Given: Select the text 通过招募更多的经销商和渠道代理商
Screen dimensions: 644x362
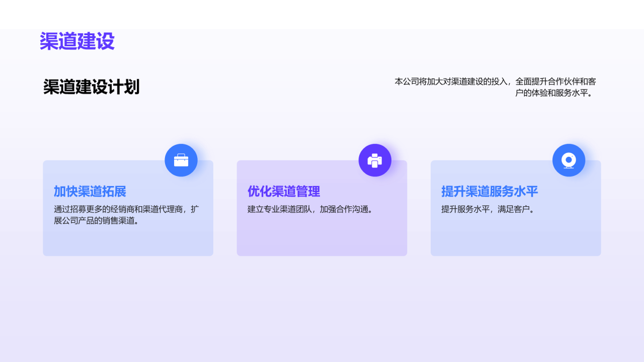Looking at the screenshot, I should pyautogui.click(x=126, y=209).
